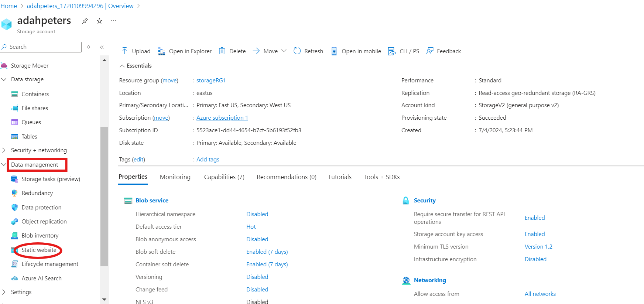
Task: Click the Subscription (move) link
Action: pyautogui.click(x=161, y=118)
